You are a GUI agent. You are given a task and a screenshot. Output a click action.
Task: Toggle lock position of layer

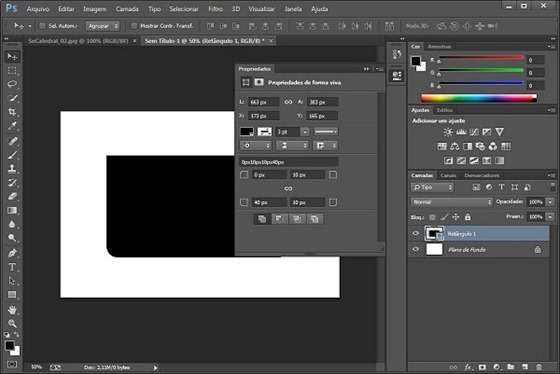coord(456,217)
